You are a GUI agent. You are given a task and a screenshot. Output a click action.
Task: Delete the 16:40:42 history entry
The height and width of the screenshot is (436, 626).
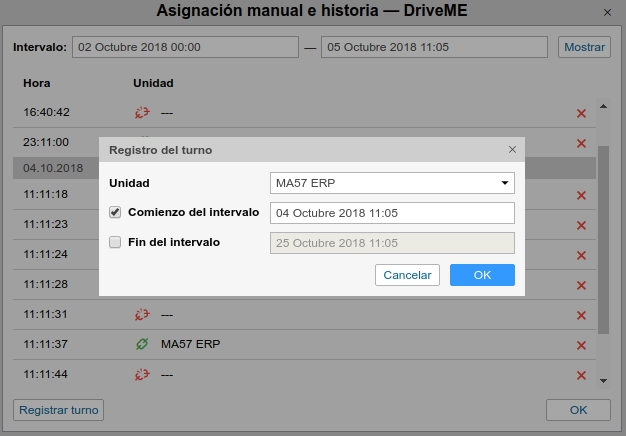[x=581, y=113]
